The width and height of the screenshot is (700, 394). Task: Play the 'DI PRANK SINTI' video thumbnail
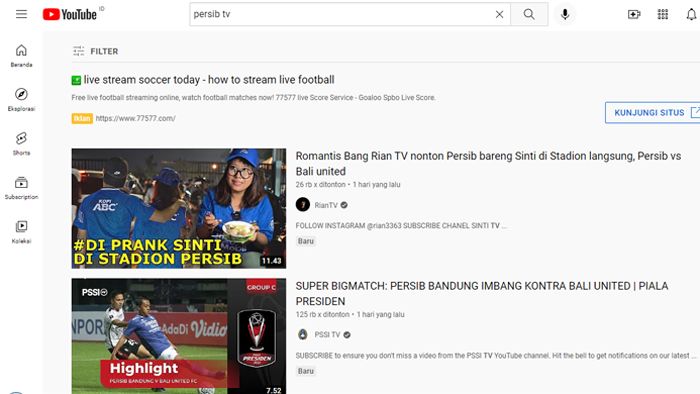(179, 208)
